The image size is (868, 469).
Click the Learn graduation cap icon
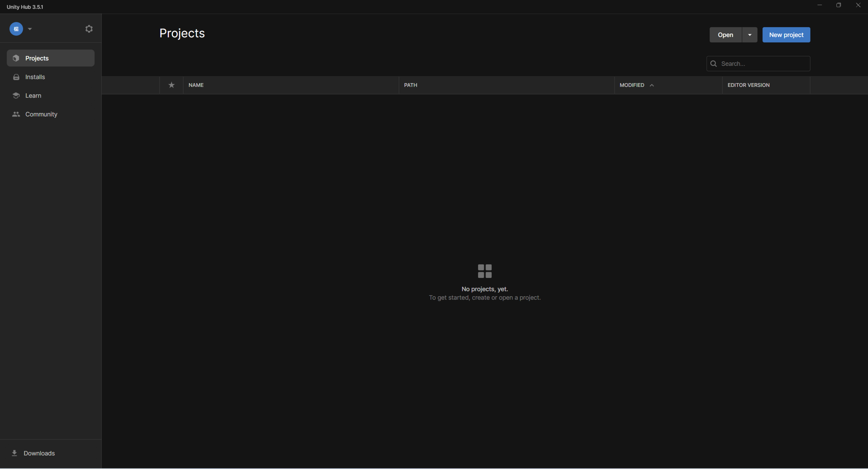coord(16,96)
